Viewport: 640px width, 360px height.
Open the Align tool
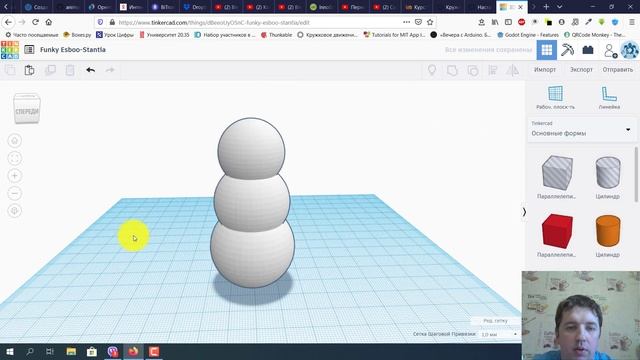(493, 70)
